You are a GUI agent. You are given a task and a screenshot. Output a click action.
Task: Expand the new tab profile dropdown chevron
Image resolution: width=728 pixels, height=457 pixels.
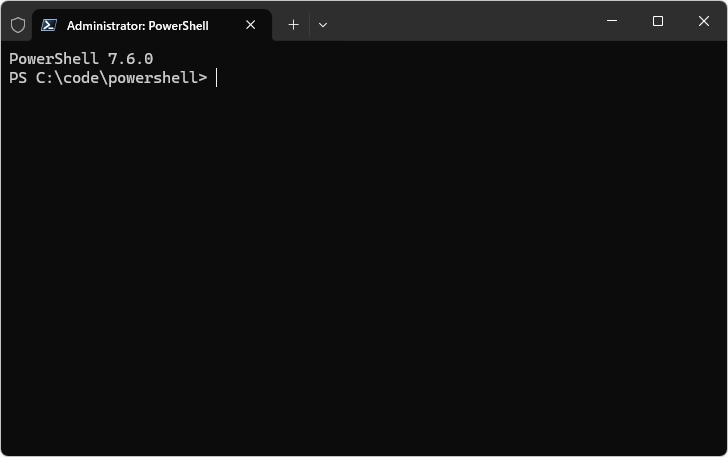click(x=323, y=25)
